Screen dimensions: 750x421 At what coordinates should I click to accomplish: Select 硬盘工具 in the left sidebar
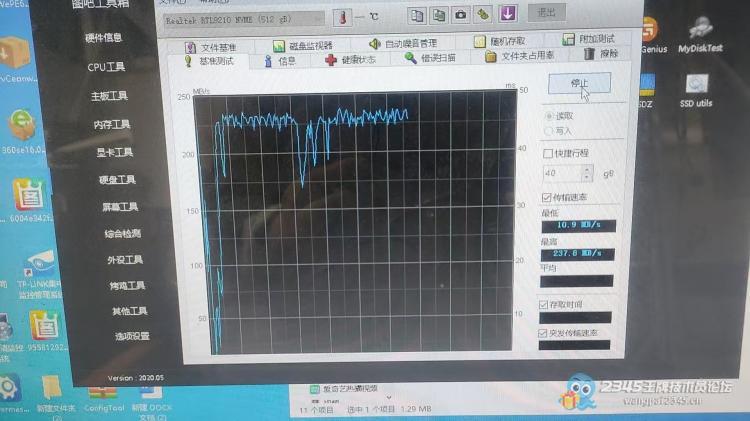click(117, 180)
